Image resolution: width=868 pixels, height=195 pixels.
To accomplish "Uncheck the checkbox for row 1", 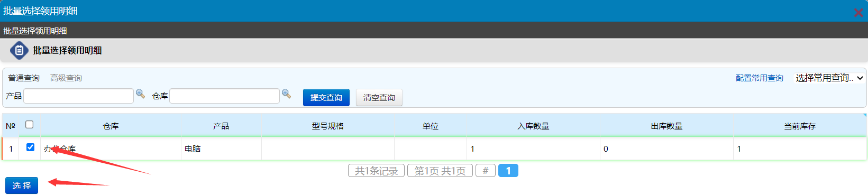I will (30, 147).
